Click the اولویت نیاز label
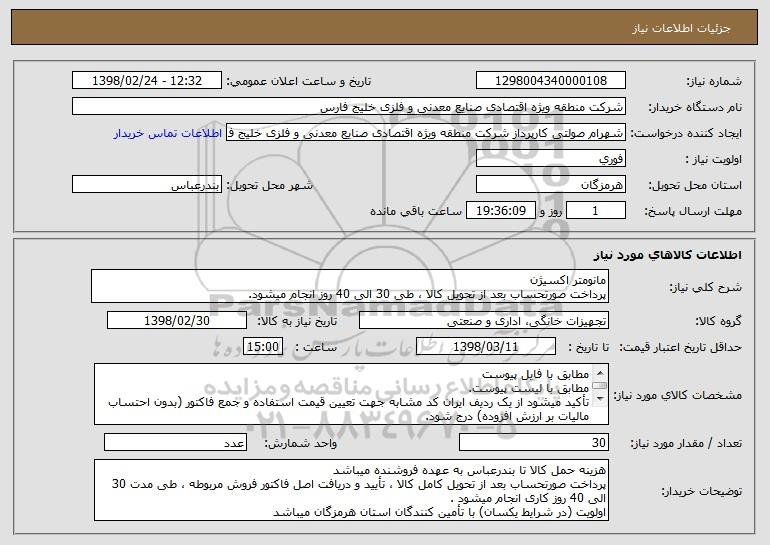This screenshot has height=545, width=770. point(714,159)
